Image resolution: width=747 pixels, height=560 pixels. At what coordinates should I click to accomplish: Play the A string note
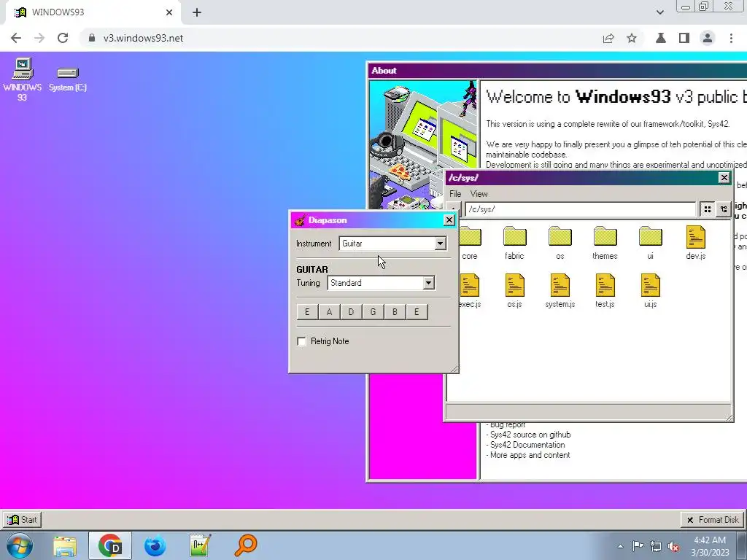point(329,312)
